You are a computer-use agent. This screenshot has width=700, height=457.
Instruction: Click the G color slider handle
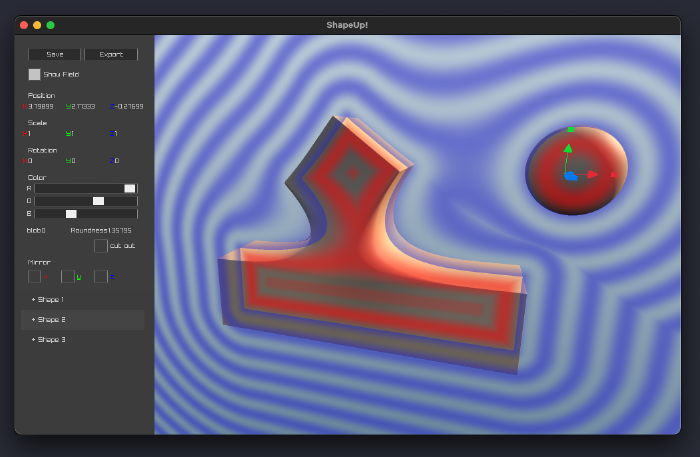[98, 201]
